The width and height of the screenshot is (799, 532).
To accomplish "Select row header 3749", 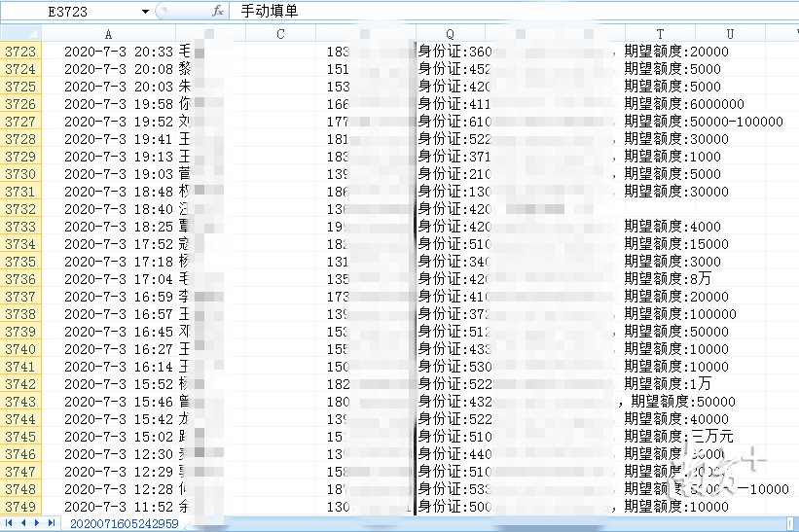I will pyautogui.click(x=20, y=507).
